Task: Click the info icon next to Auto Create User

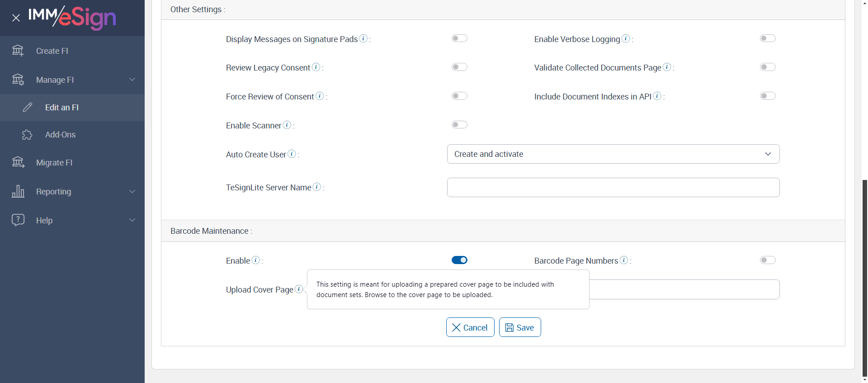Action: tap(292, 154)
